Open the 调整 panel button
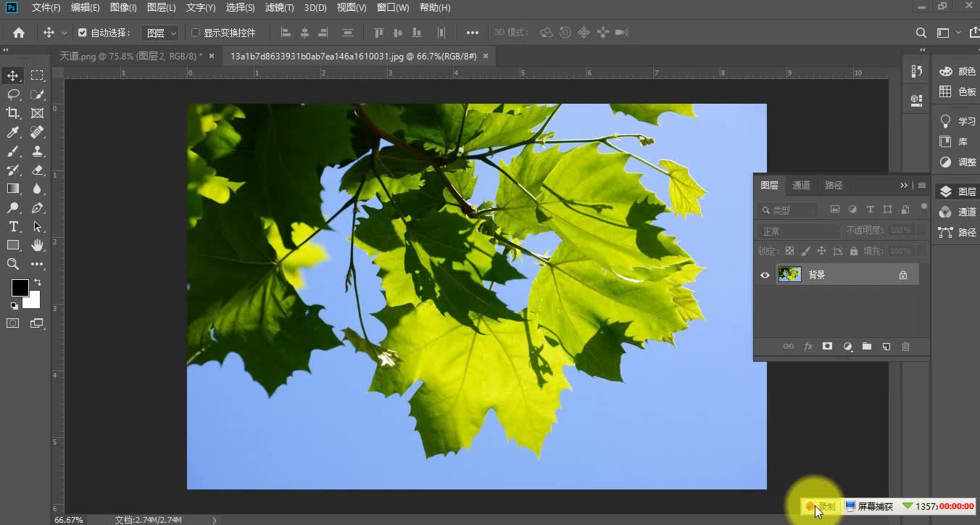The height and width of the screenshot is (525, 980). click(958, 162)
